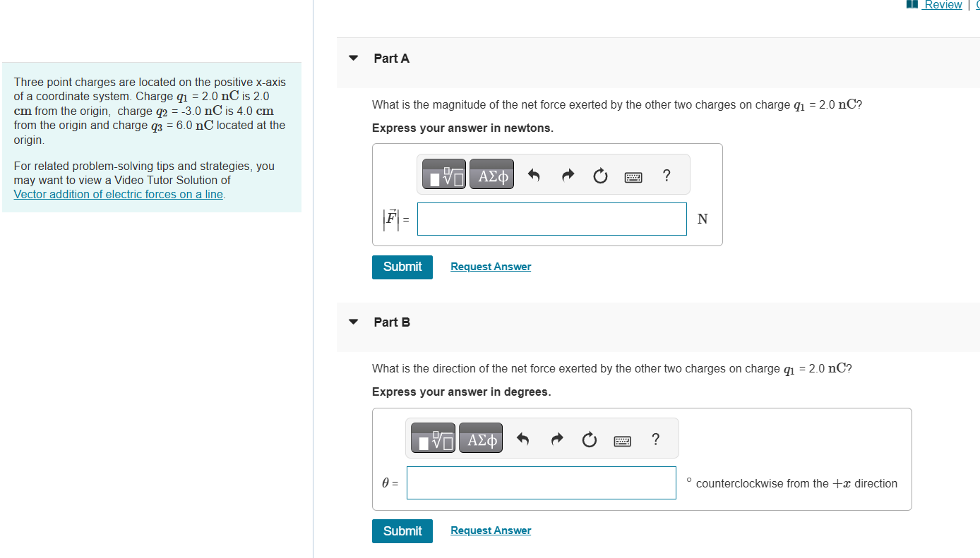Viewport: 980px width, 558px height.
Task: Click 'Express your answer in newtons.' text
Action: (x=463, y=128)
